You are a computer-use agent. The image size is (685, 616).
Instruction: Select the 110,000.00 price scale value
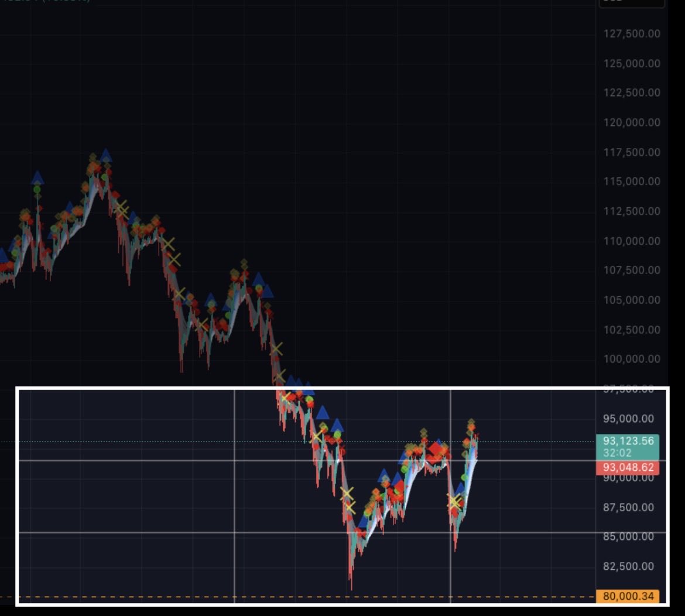[632, 241]
